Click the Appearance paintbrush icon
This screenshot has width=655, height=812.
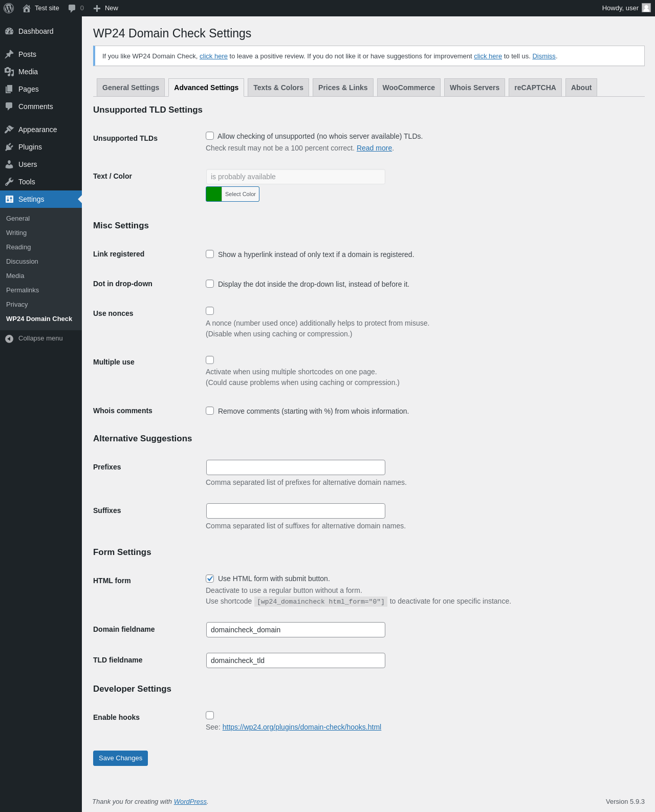tap(9, 130)
